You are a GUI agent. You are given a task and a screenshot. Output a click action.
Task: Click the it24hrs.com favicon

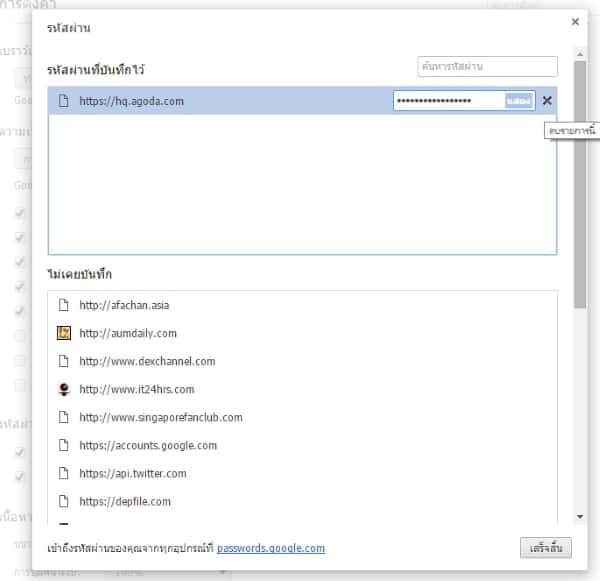click(63, 389)
